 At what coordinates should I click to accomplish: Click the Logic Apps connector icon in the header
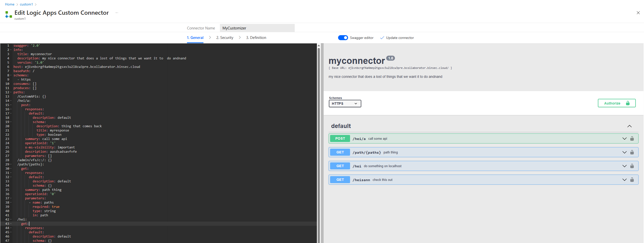pos(8,14)
